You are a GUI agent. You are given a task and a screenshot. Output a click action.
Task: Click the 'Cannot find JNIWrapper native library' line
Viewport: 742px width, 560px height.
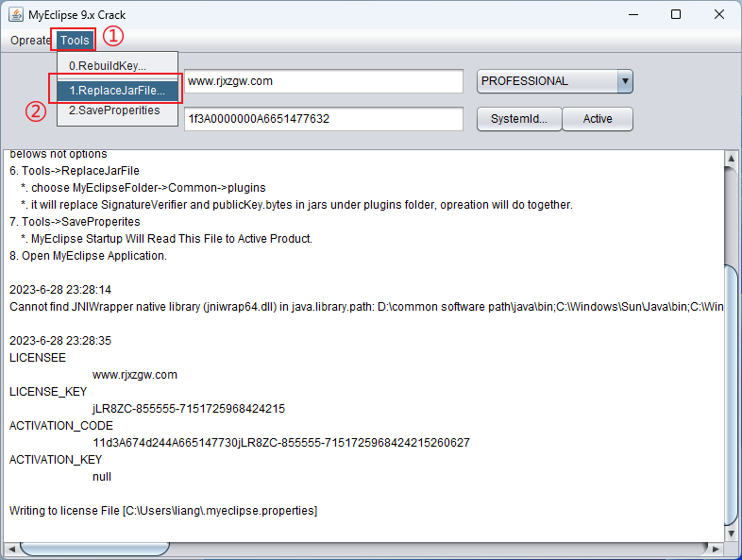pos(366,307)
